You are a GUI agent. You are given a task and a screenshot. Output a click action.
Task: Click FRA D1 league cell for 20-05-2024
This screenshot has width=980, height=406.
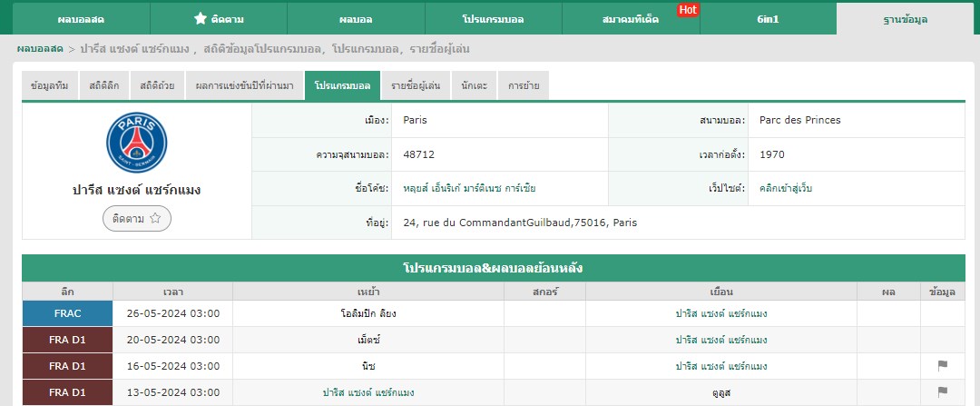(x=67, y=340)
